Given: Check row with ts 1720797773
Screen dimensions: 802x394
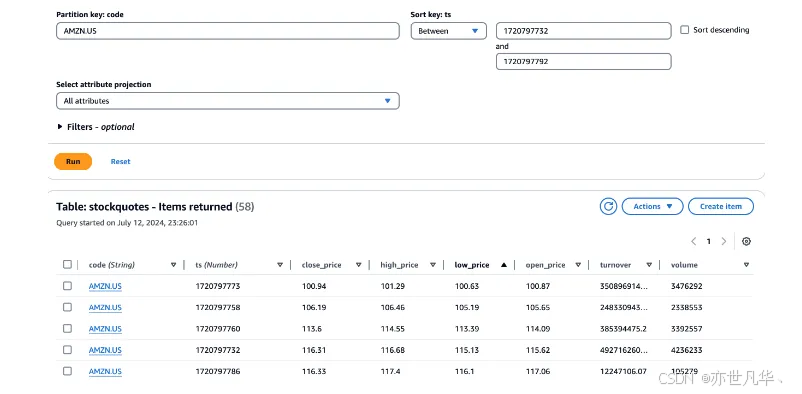Looking at the screenshot, I should click(68, 286).
